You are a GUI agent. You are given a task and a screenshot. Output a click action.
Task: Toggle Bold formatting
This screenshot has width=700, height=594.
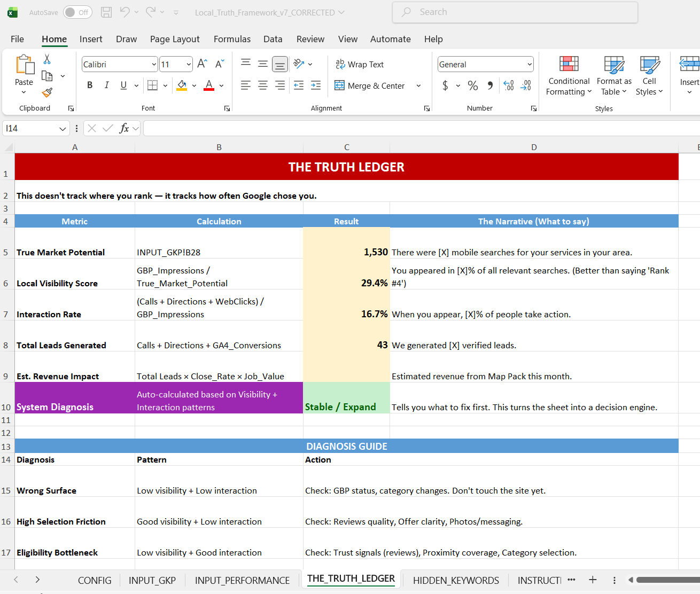(x=90, y=85)
